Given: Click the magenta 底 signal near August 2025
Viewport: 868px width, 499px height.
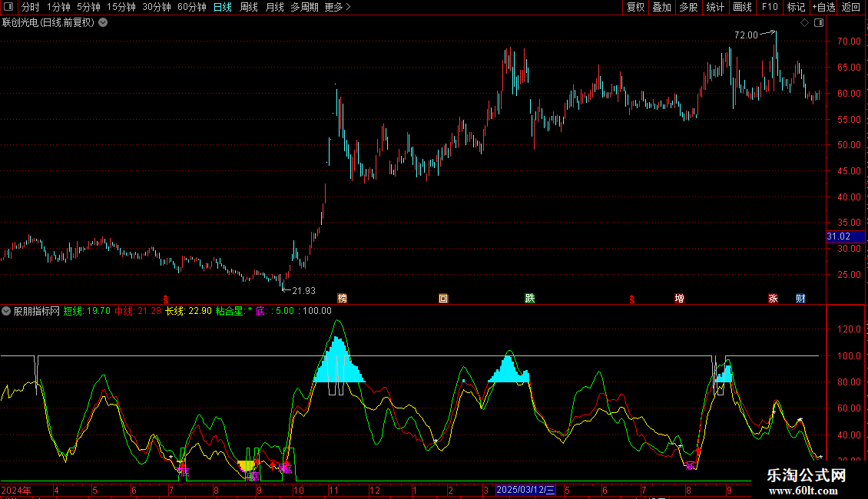Looking at the screenshot, I should coord(691,466).
